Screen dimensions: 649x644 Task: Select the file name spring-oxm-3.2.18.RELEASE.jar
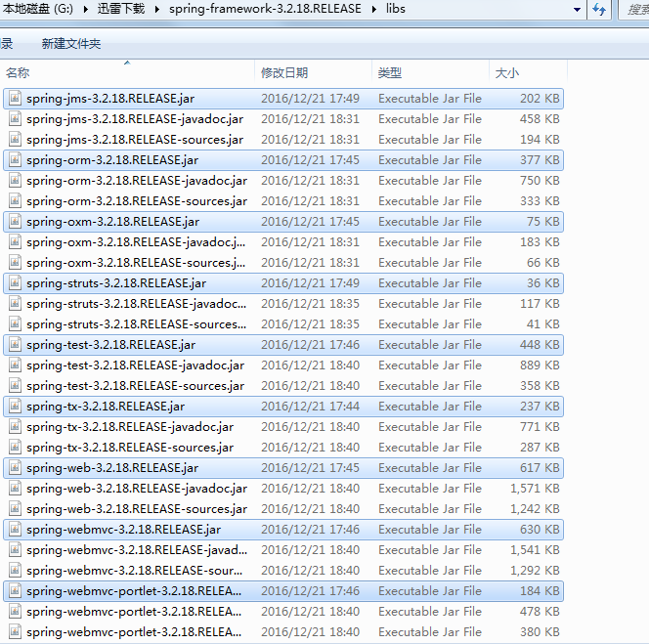coord(112,222)
